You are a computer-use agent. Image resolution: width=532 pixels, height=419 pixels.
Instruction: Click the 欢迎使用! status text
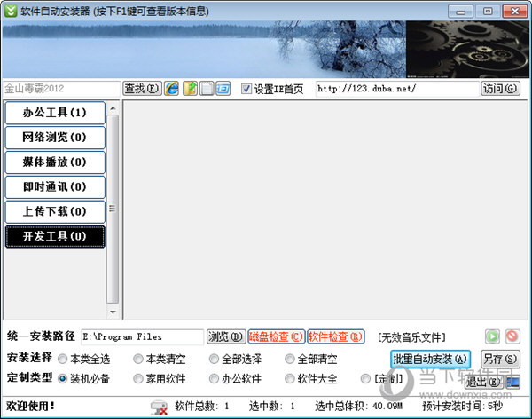tap(30, 406)
